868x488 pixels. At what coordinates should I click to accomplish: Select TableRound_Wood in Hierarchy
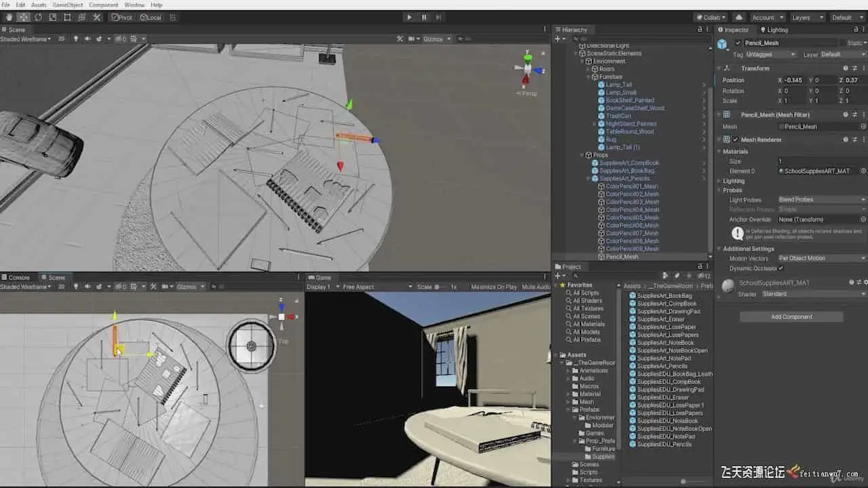pos(629,131)
